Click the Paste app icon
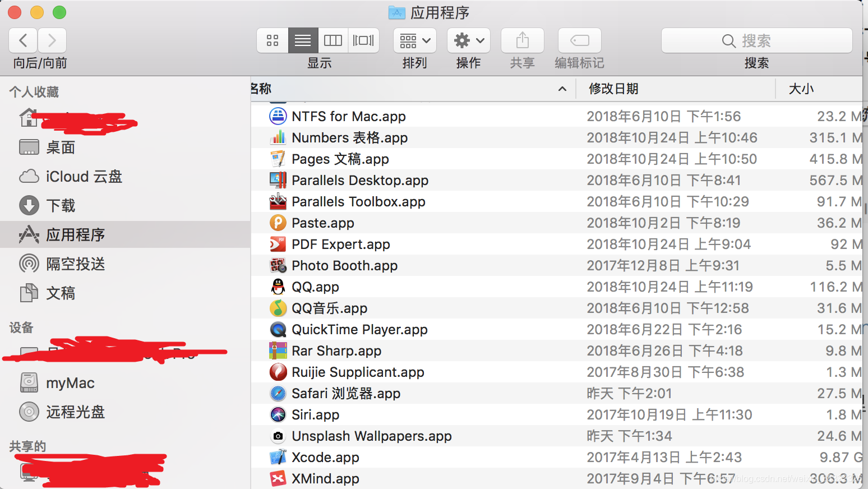Screen dimensions: 868x489 coord(278,223)
